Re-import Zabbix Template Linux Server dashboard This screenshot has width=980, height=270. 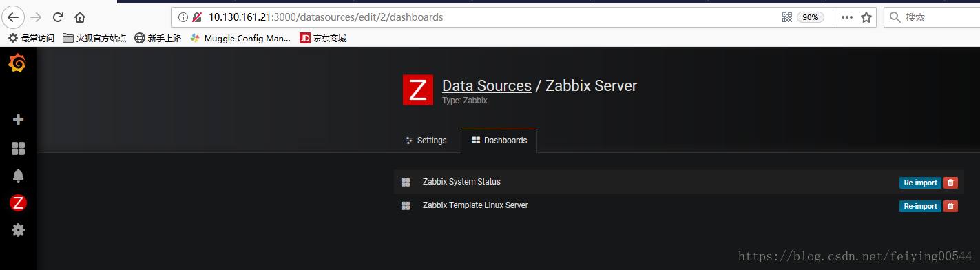coord(920,206)
